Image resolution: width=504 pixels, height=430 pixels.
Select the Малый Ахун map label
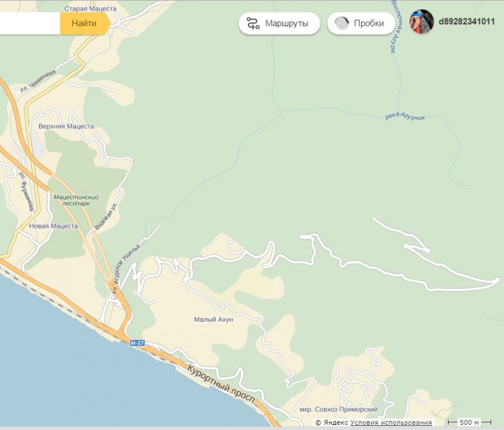click(213, 319)
